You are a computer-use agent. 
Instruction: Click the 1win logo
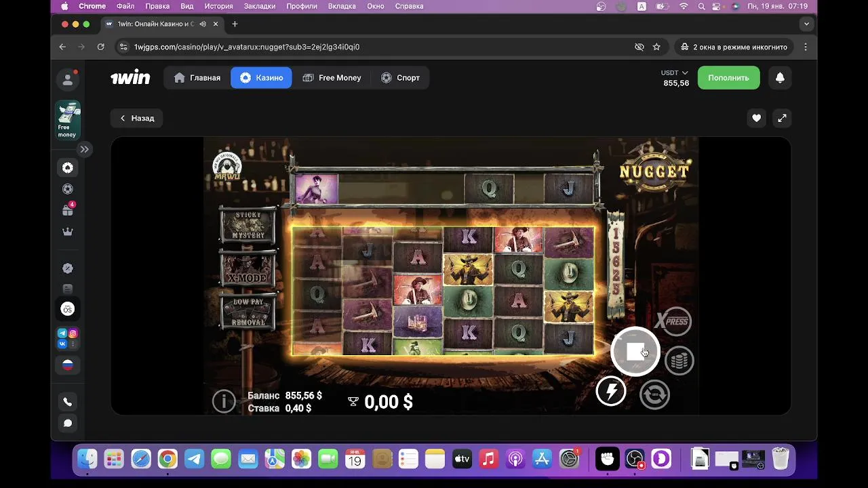click(130, 78)
